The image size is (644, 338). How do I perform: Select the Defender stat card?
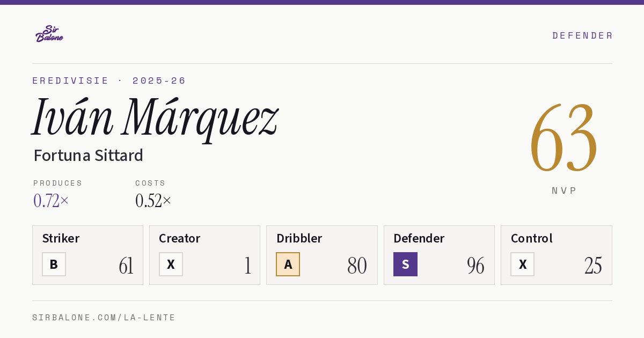tap(439, 255)
